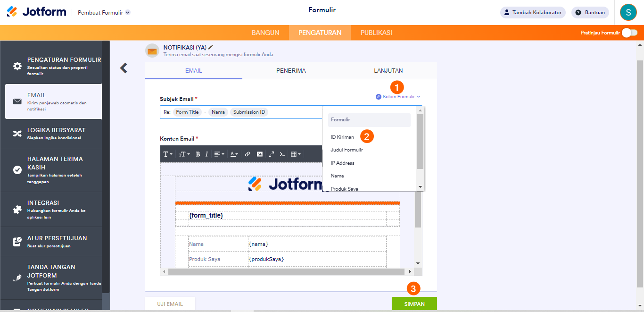Click the {form_title} placeholder in the email

pos(206,215)
